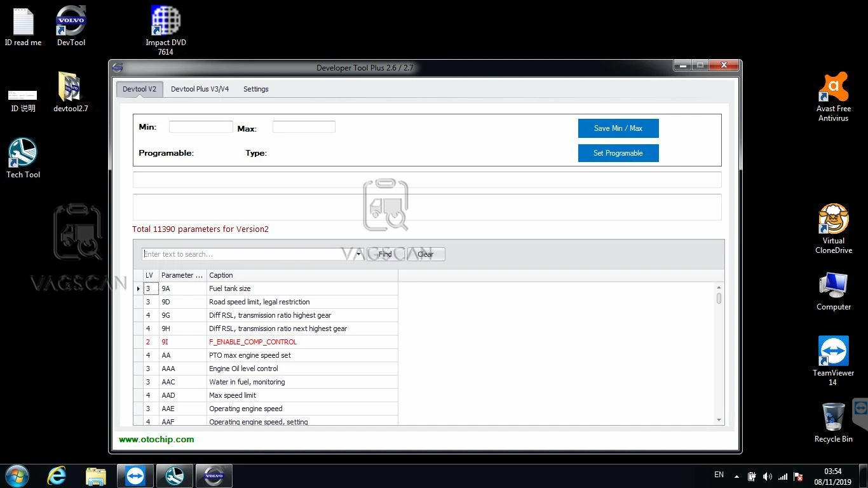Open the ID read me file icon
868x488 pixels.
pyautogui.click(x=23, y=26)
